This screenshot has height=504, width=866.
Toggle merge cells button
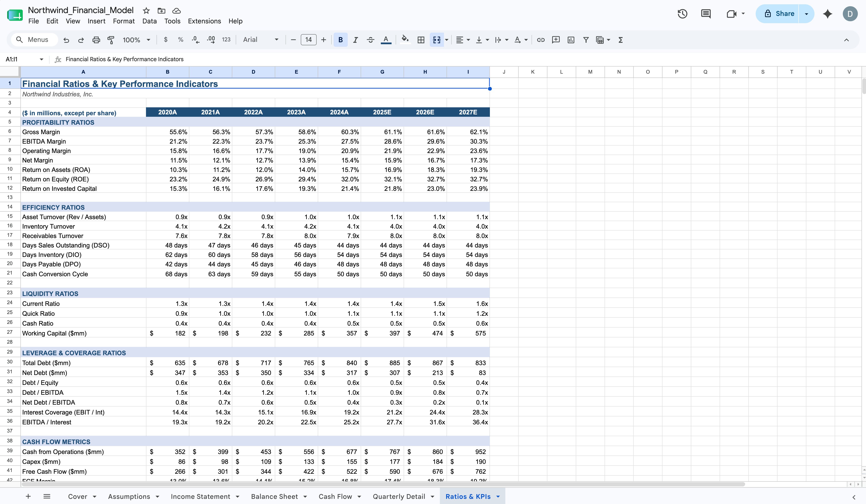point(437,40)
